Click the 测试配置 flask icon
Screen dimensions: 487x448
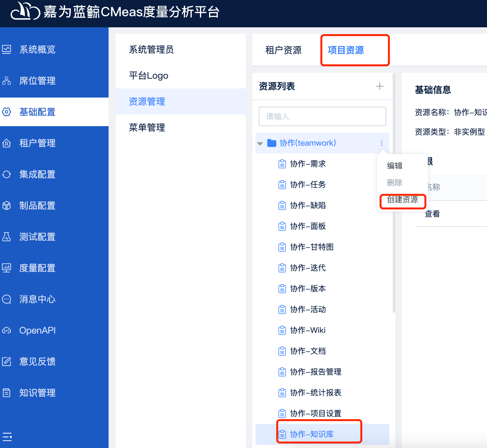[7, 237]
